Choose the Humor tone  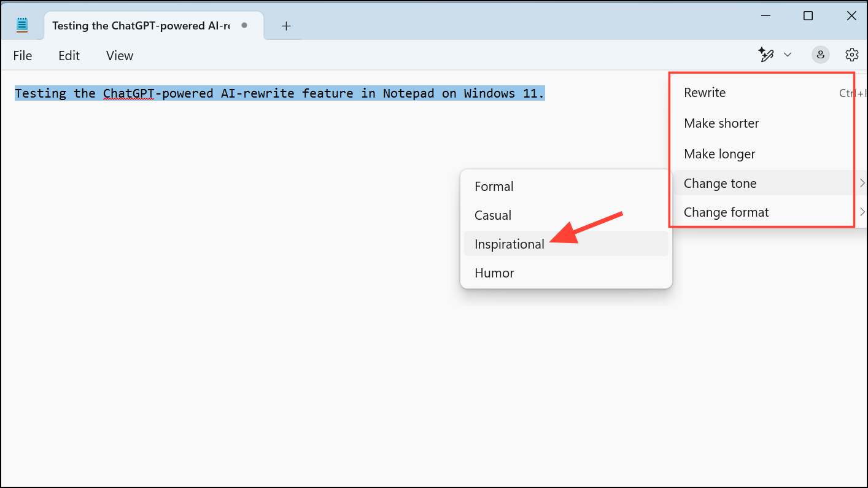(x=566, y=273)
